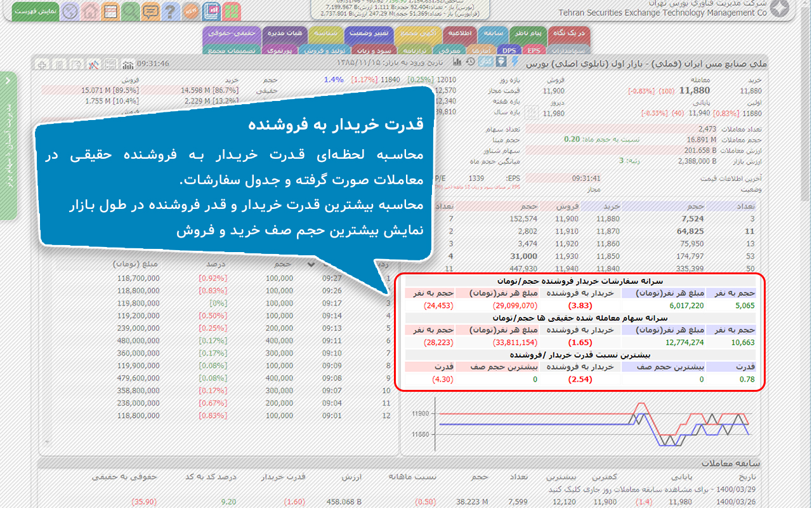812x508 pixels.
Task: Open the تولید و فروش tab
Action: (x=325, y=50)
